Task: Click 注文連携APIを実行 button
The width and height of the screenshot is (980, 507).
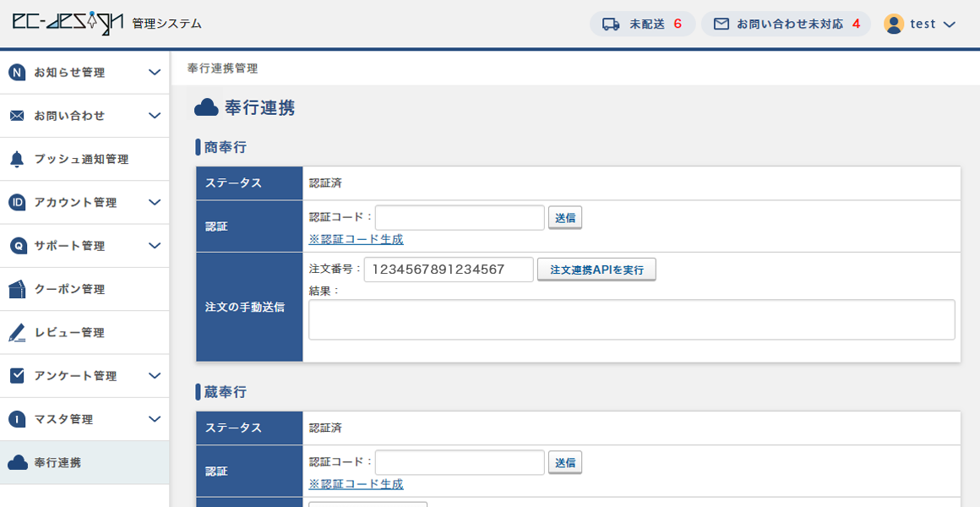Action: tap(596, 270)
